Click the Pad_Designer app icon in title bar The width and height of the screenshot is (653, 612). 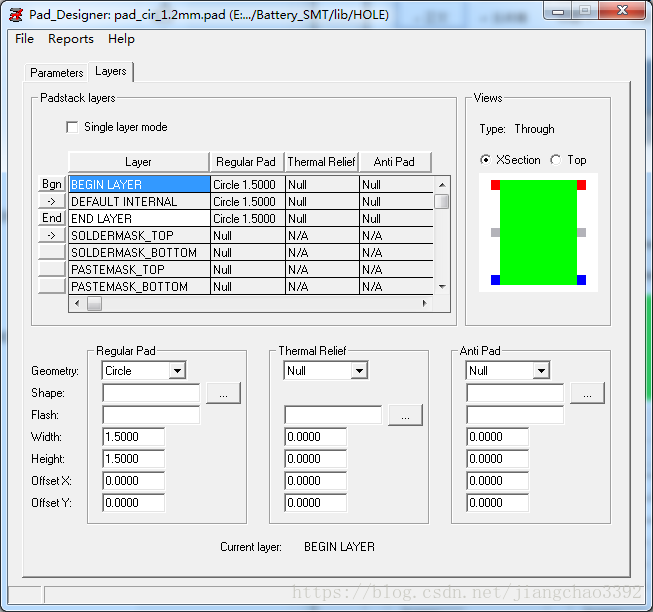tap(16, 13)
